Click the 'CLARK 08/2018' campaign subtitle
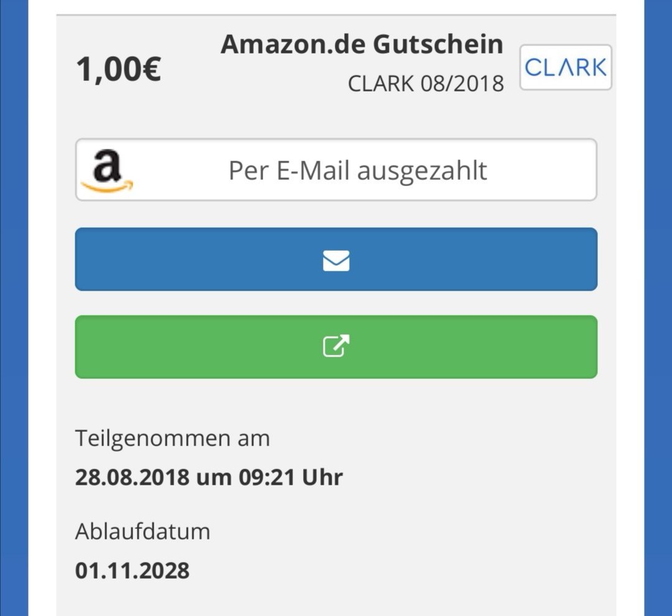 pyautogui.click(x=426, y=83)
